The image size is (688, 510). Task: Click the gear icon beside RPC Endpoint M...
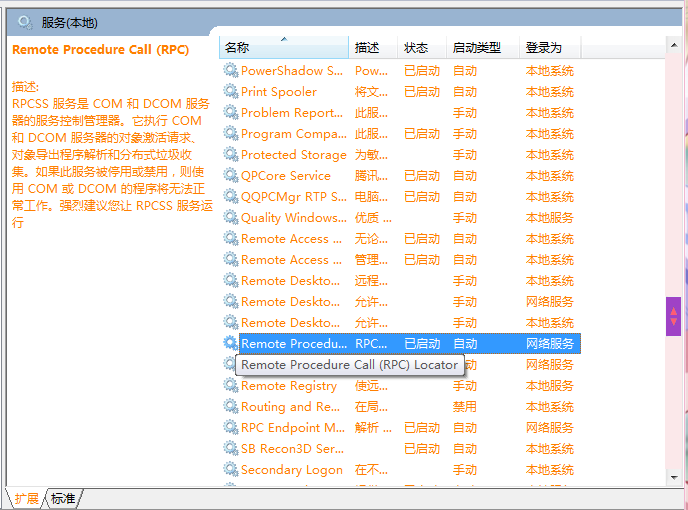pyautogui.click(x=230, y=427)
